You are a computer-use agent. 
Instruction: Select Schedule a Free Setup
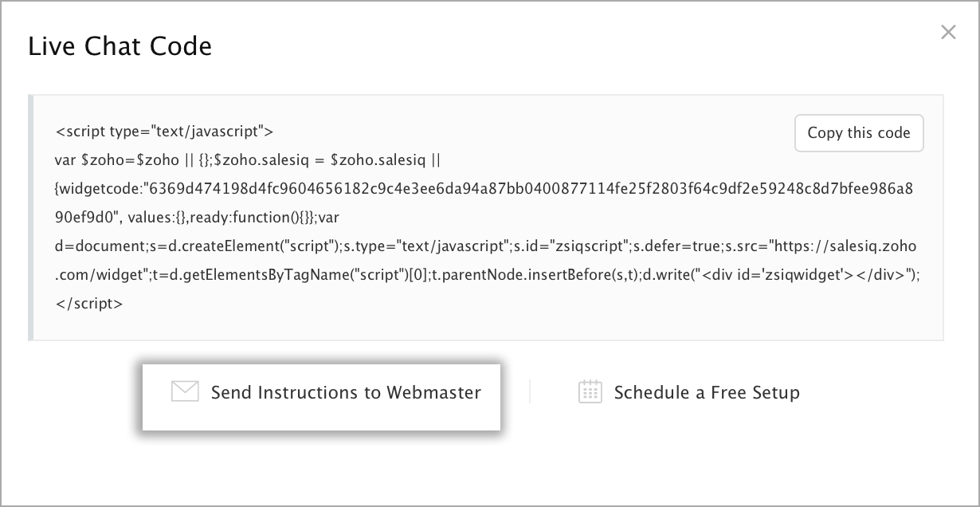(x=689, y=392)
